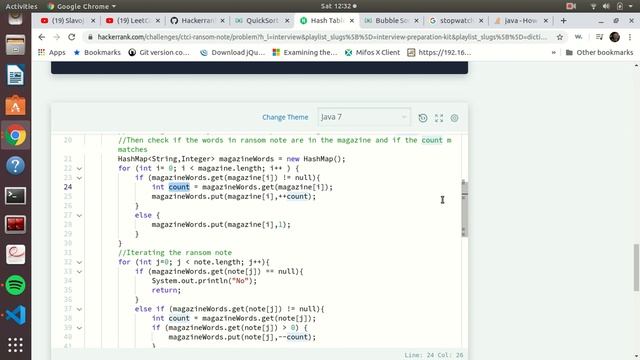Click the //Iterating the ransom note comment
The height and width of the screenshot is (360, 640).
pos(175,253)
